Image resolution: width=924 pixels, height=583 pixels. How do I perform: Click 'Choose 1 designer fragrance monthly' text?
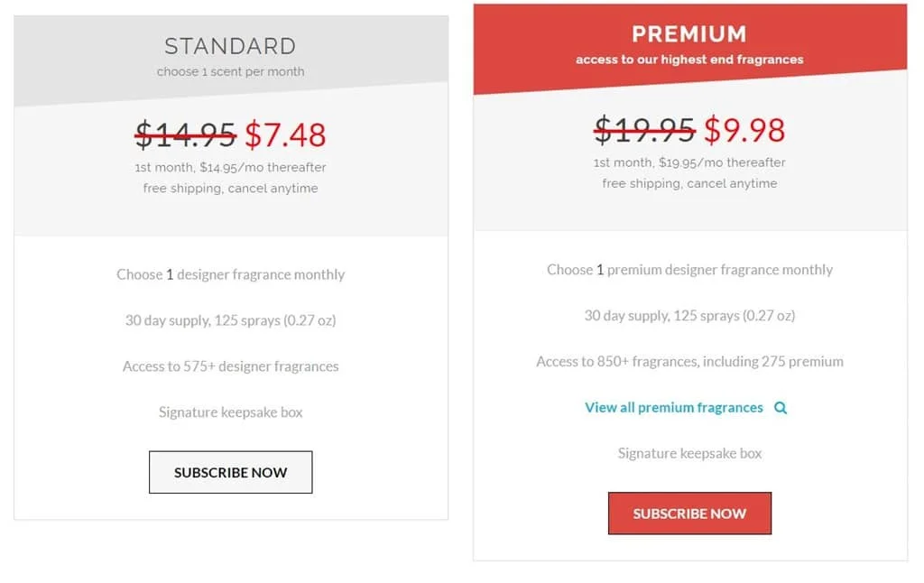(230, 274)
